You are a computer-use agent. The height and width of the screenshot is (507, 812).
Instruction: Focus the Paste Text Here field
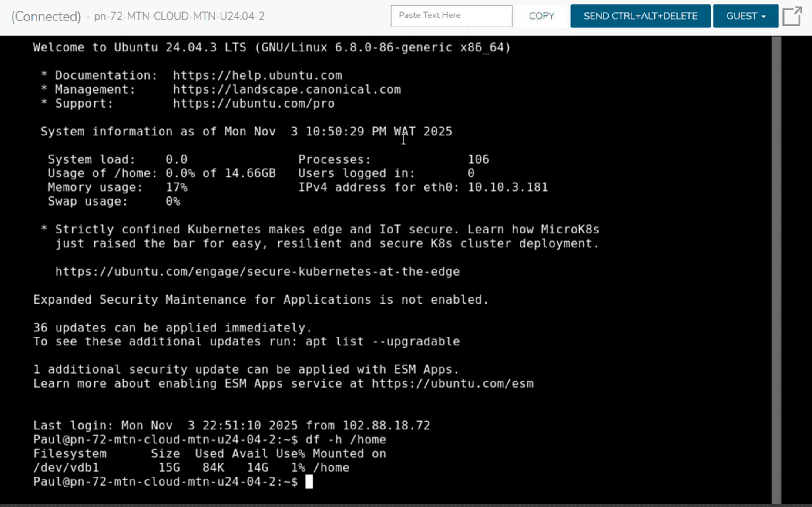451,16
